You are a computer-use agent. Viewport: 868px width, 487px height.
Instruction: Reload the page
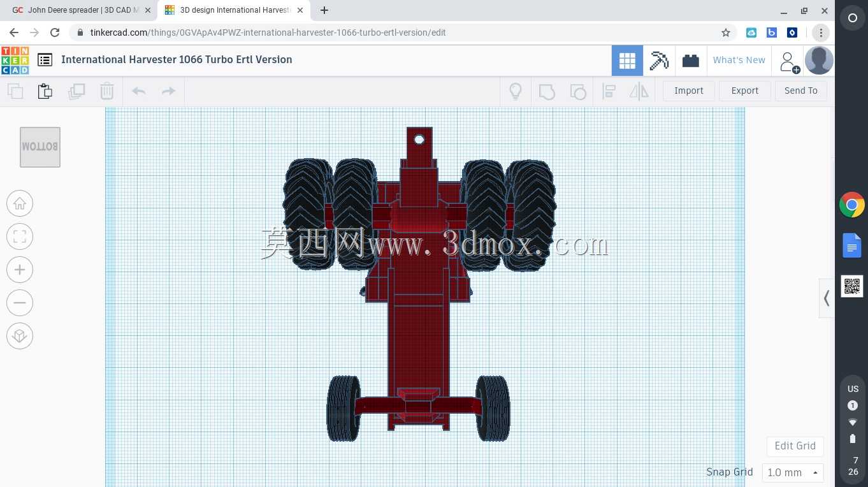[55, 33]
